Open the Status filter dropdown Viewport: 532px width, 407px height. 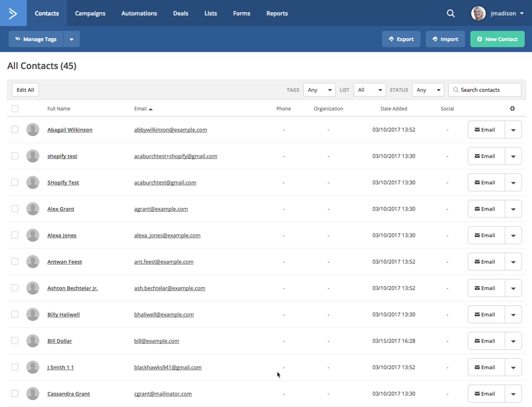[428, 90]
